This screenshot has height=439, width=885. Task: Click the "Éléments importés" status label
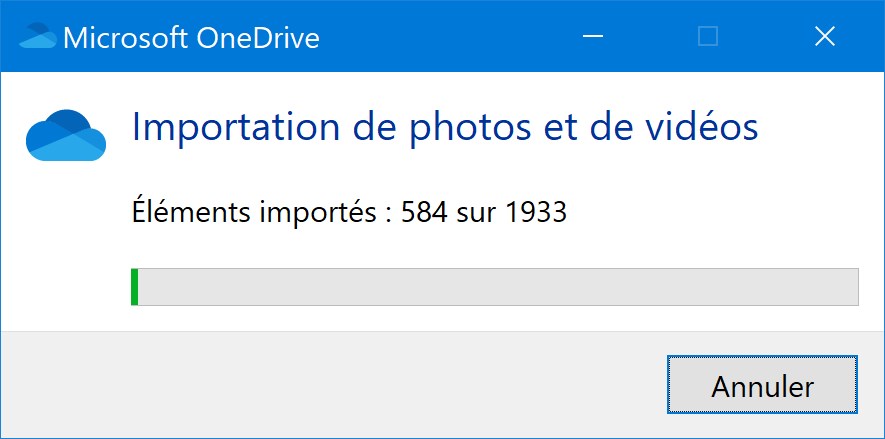(255, 212)
